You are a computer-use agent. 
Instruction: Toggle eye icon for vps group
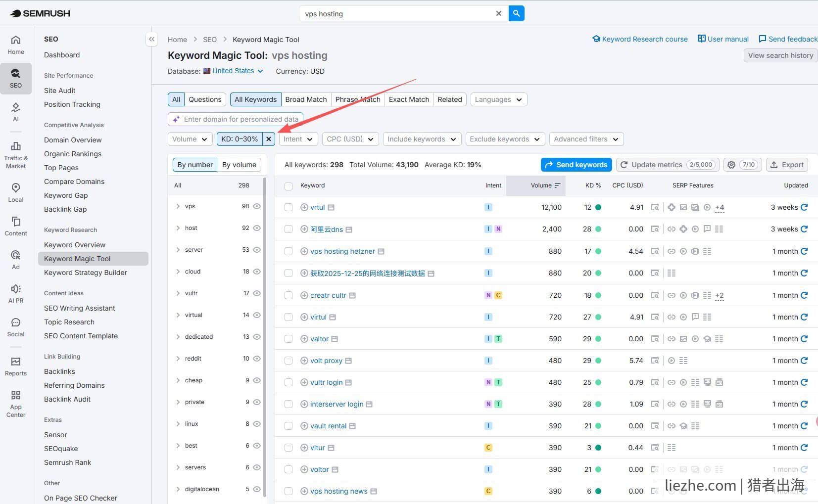click(257, 206)
